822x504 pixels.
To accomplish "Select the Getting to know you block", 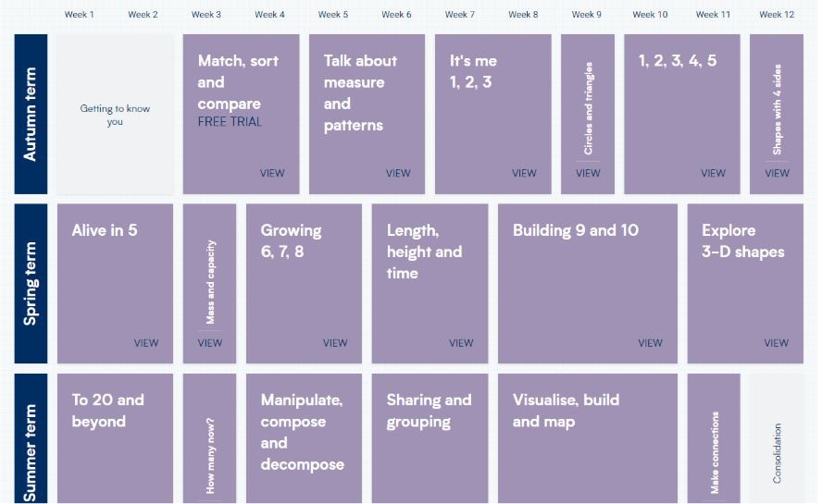I will 116,115.
